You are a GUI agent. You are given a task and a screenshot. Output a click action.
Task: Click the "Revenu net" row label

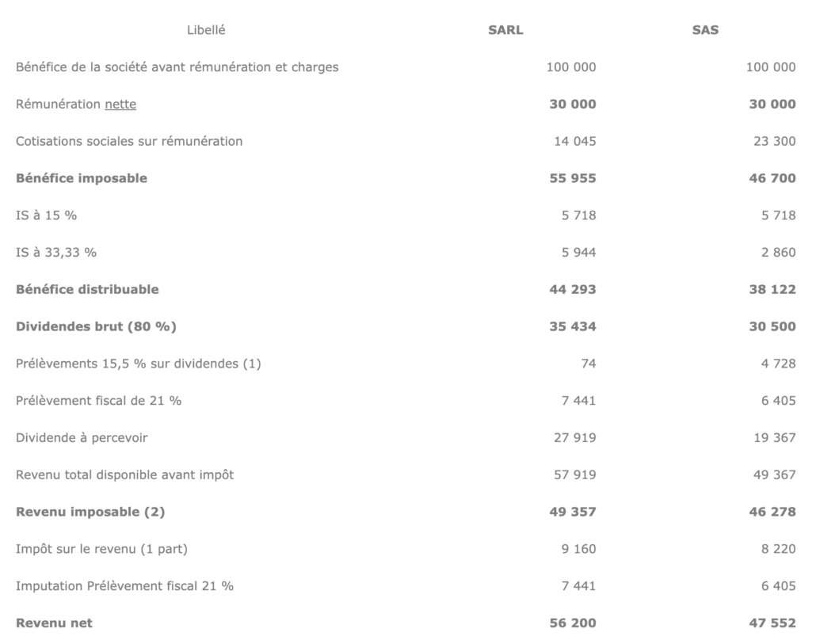(x=54, y=623)
